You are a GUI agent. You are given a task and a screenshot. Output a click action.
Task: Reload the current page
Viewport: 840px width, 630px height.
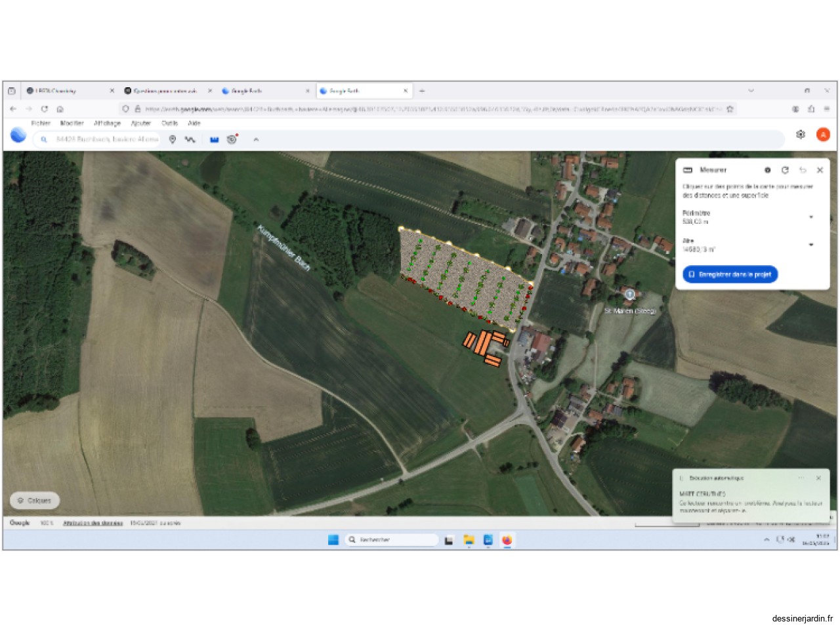45,109
